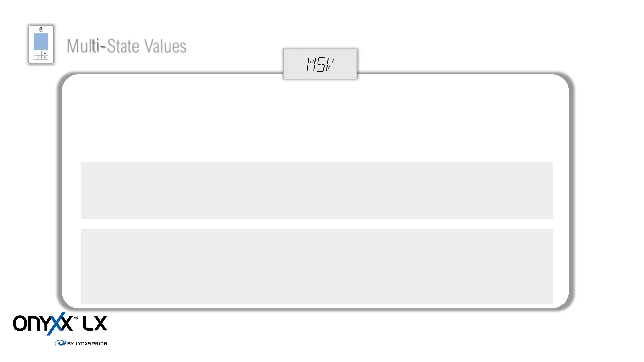Click the word Multi in the title

coord(83,46)
